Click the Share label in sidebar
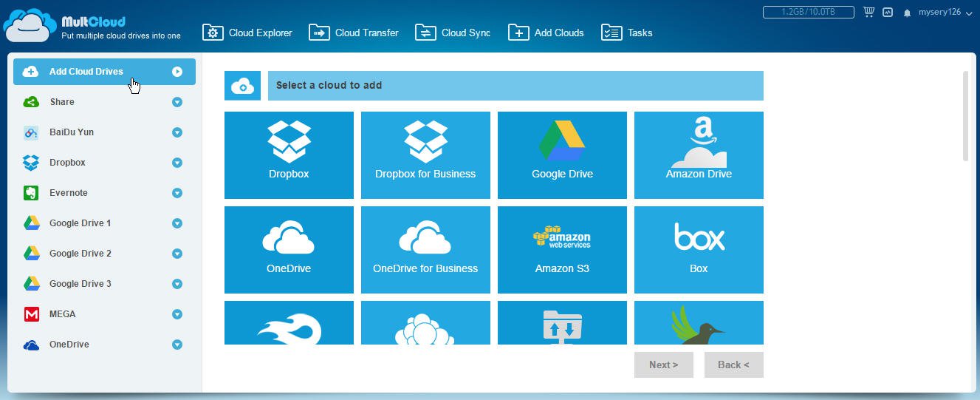The image size is (980, 400). [x=62, y=102]
